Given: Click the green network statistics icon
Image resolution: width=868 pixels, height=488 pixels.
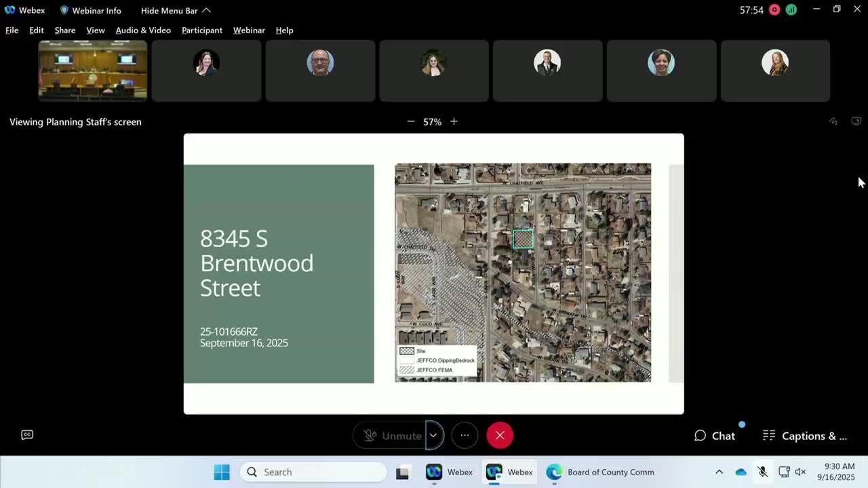Looking at the screenshot, I should coord(791,9).
